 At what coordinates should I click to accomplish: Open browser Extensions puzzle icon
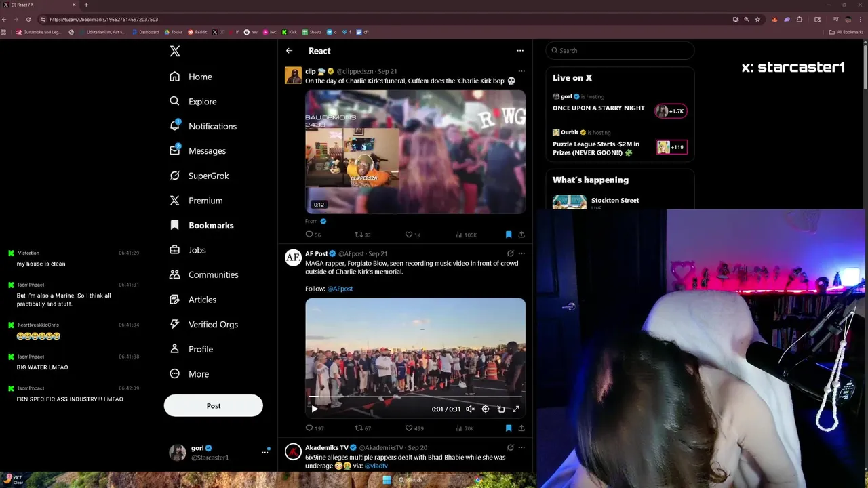click(x=800, y=20)
